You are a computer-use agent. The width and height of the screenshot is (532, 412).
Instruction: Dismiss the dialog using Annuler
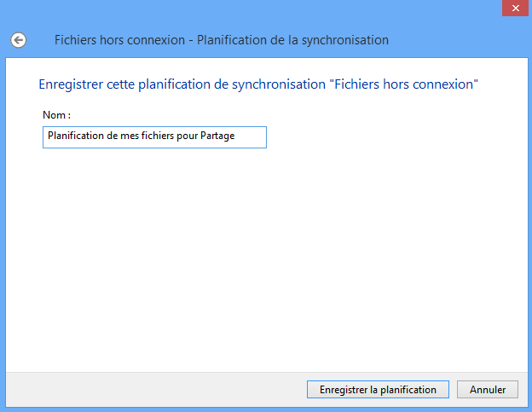click(488, 389)
